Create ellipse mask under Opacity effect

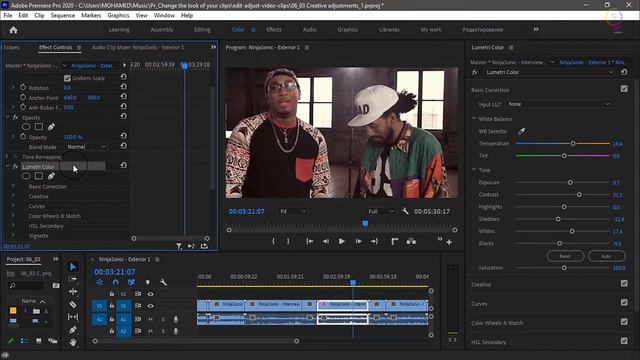coord(26,127)
